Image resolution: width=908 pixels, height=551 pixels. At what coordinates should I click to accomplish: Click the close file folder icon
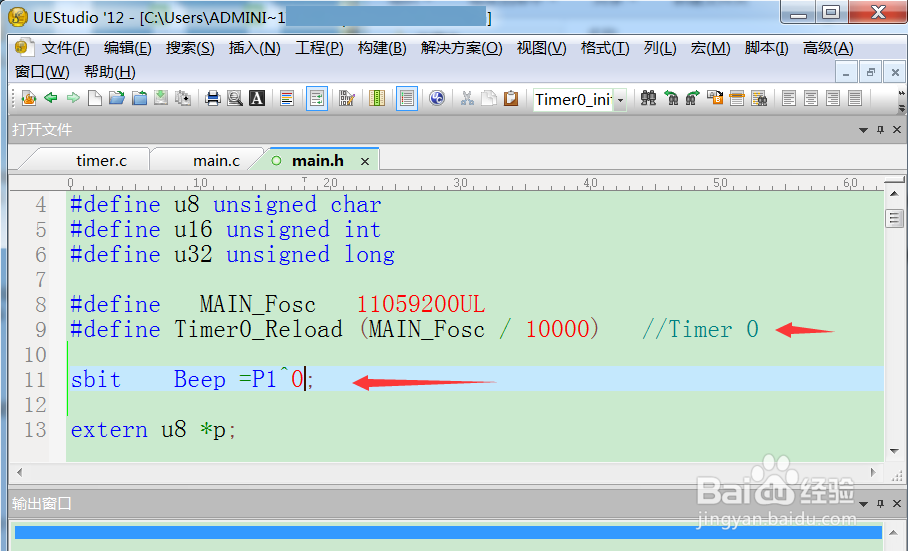(x=140, y=98)
